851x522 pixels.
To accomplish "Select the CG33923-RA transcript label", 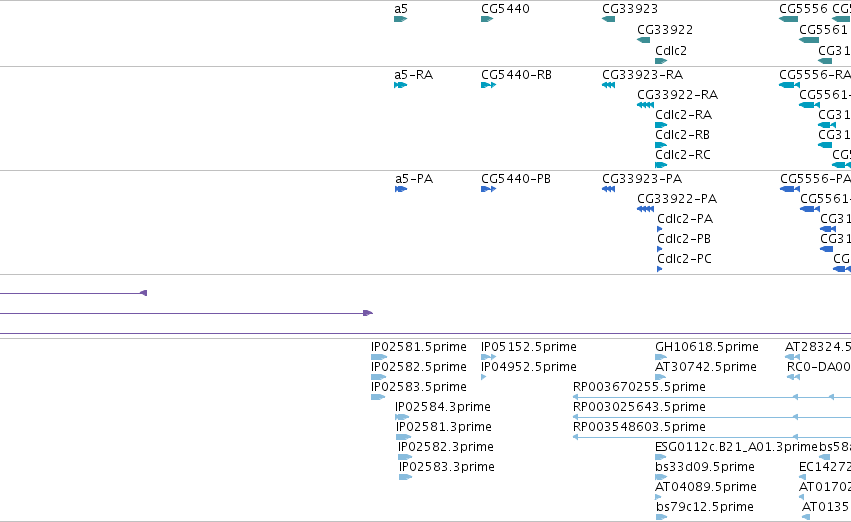I will pyautogui.click(x=642, y=75).
